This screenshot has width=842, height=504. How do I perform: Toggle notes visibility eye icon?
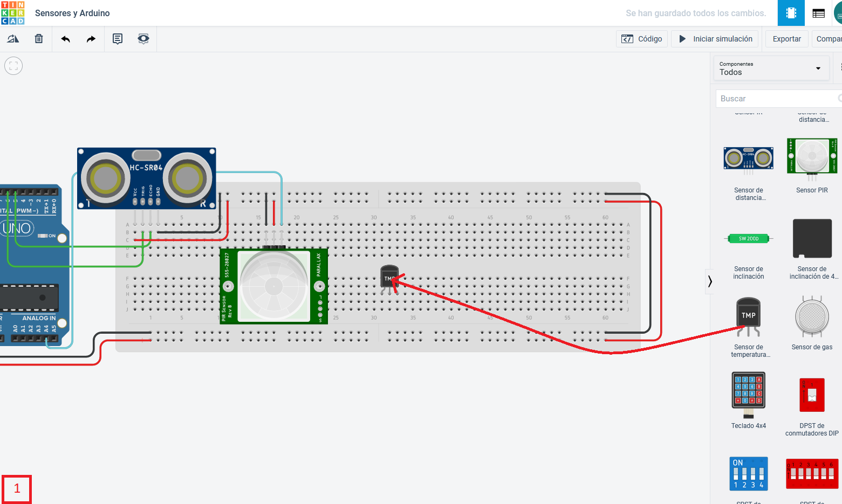click(x=143, y=39)
